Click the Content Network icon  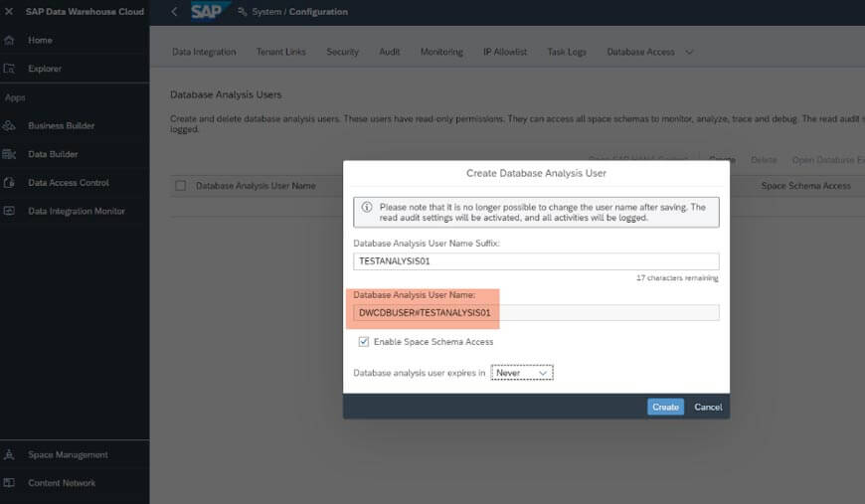pyautogui.click(x=9, y=483)
